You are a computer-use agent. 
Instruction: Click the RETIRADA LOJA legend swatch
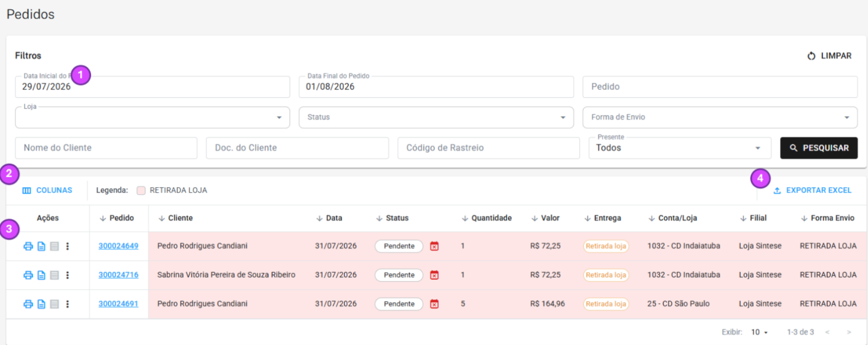click(x=141, y=190)
